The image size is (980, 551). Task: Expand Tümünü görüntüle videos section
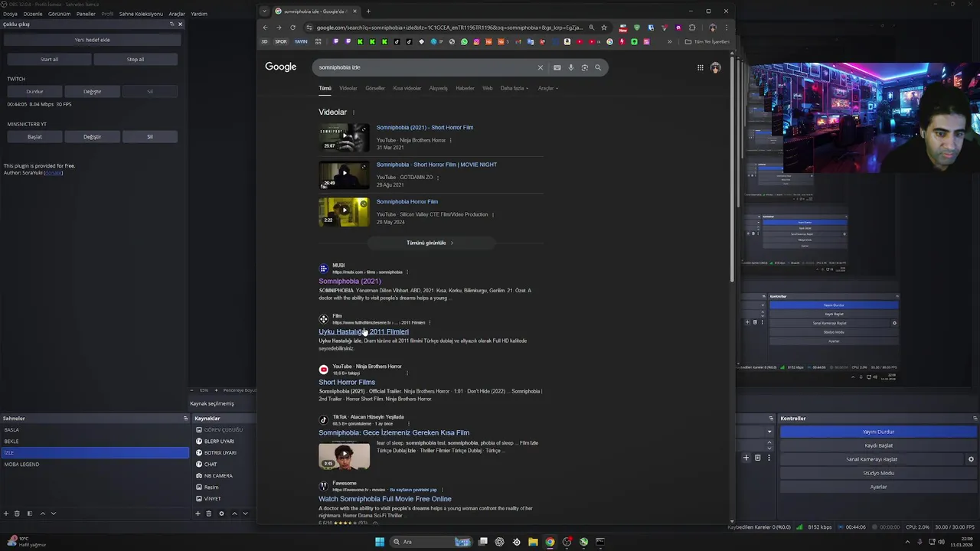click(x=430, y=243)
